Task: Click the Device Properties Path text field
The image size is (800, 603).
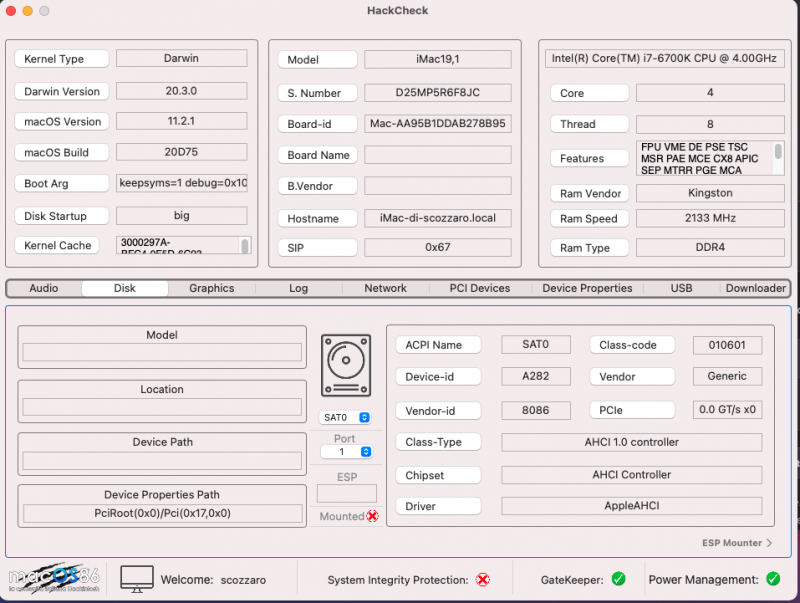Action: pos(162,513)
